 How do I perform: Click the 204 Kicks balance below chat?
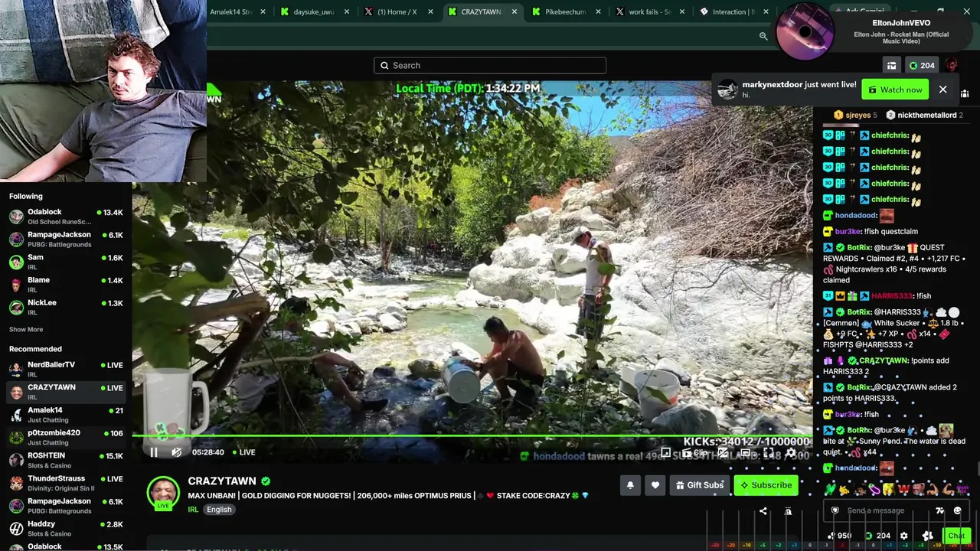[x=877, y=536]
